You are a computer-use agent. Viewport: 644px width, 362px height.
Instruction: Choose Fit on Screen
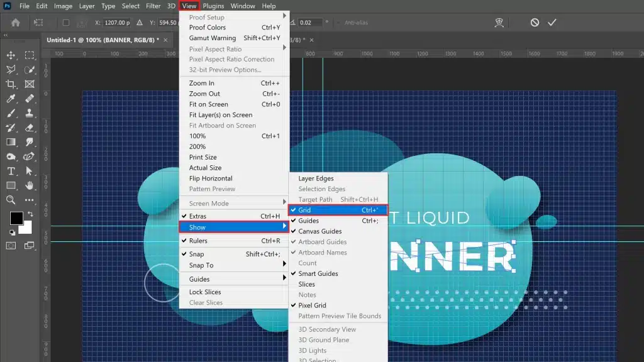pos(234,105)
